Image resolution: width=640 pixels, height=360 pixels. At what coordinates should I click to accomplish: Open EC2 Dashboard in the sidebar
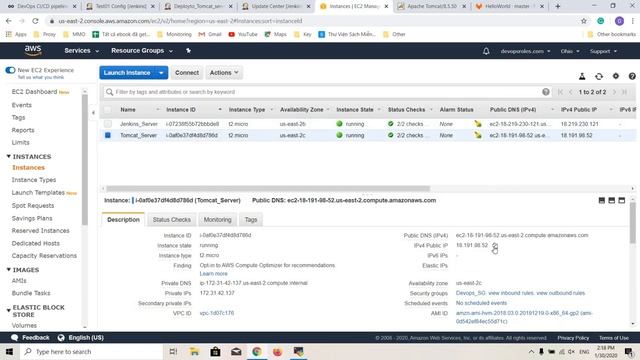pyautogui.click(x=34, y=92)
